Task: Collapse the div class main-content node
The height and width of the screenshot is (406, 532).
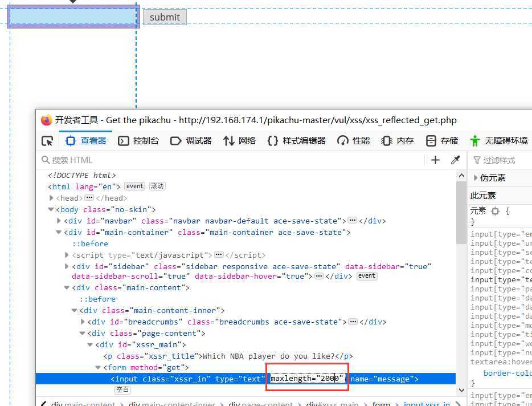Action: pos(67,288)
